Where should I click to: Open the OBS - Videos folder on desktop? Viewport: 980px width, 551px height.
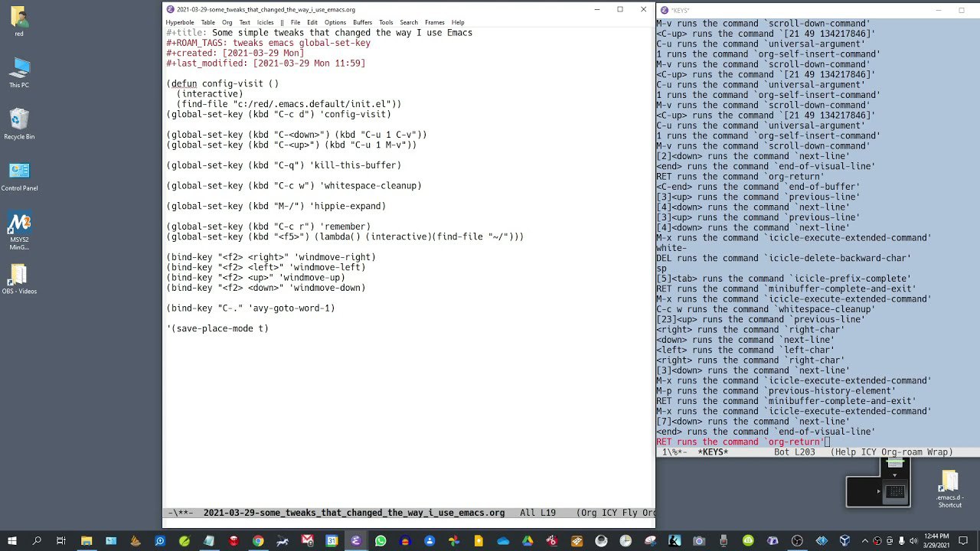(x=19, y=279)
